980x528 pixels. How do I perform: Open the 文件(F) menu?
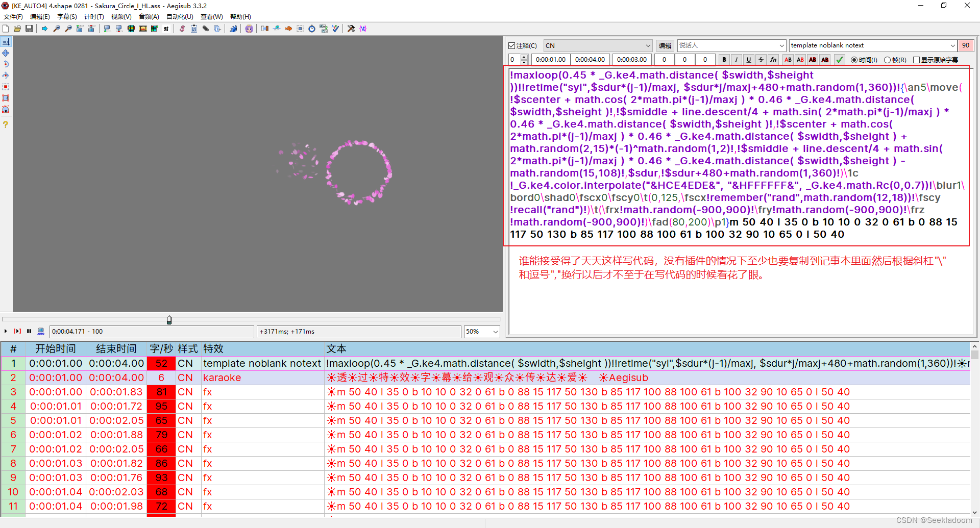[x=13, y=17]
